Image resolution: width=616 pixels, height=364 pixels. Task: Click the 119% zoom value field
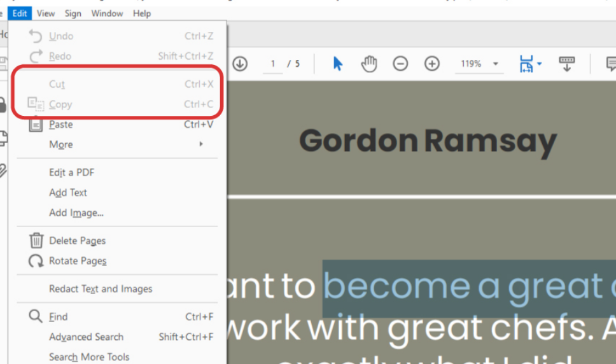[471, 64]
